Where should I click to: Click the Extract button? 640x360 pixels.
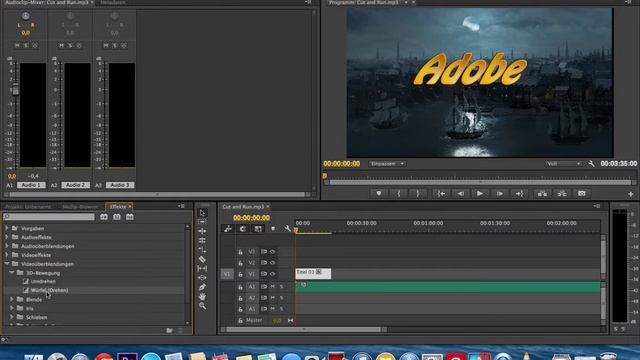(x=562, y=193)
